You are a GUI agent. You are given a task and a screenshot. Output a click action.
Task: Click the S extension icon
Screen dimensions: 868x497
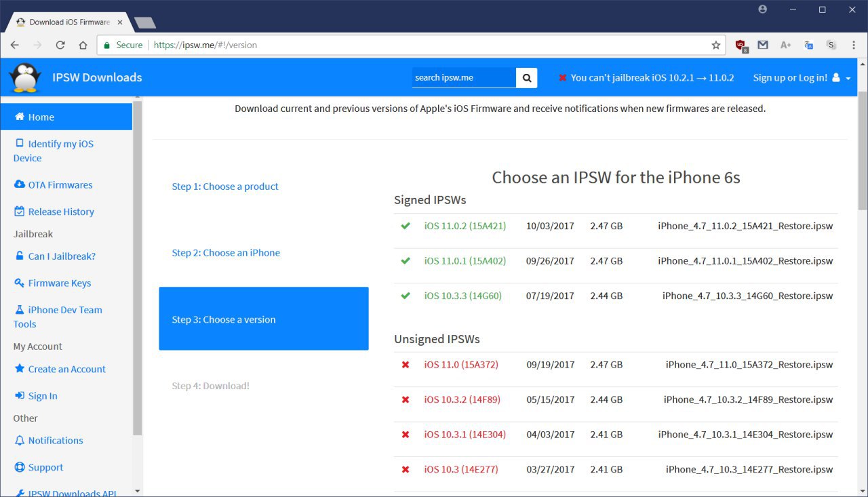pos(831,45)
